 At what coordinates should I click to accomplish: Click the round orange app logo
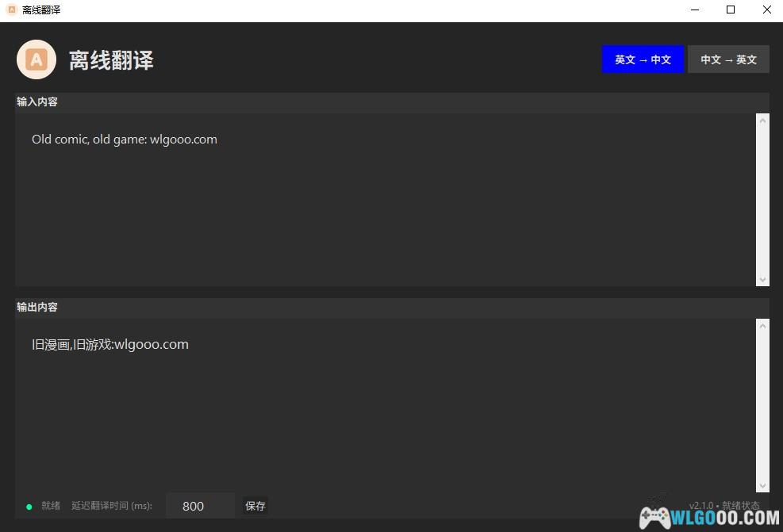pos(36,59)
